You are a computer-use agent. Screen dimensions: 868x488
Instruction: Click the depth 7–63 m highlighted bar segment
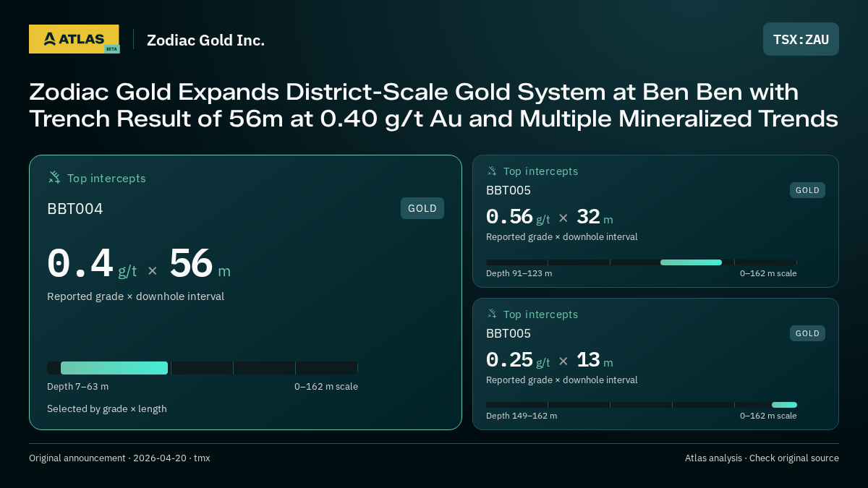[114, 368]
